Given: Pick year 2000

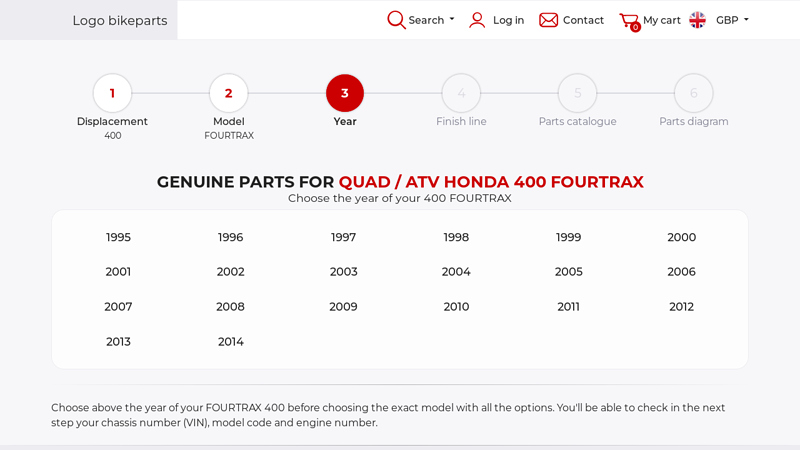Looking at the screenshot, I should pyautogui.click(x=682, y=237).
